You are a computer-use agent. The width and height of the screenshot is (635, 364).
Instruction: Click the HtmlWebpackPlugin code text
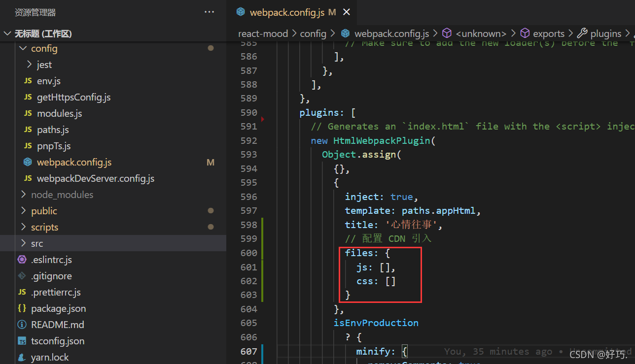tap(382, 140)
